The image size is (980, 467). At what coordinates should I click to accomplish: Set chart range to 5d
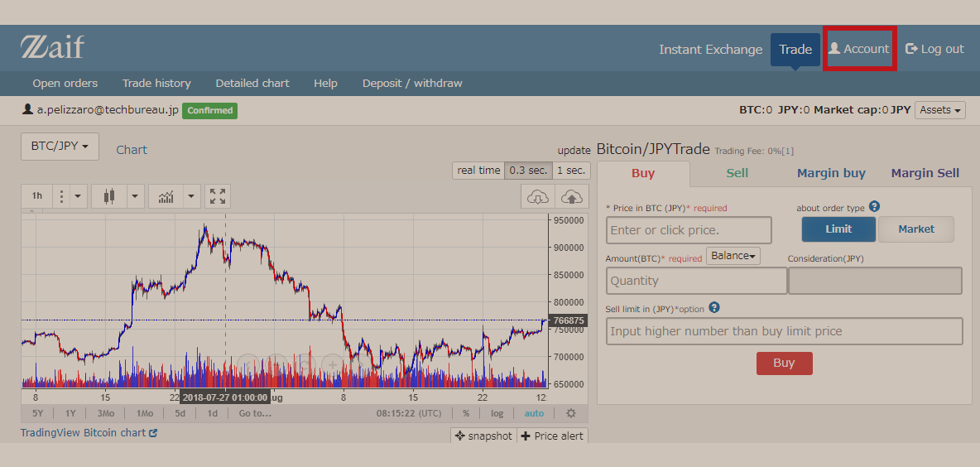(x=180, y=413)
